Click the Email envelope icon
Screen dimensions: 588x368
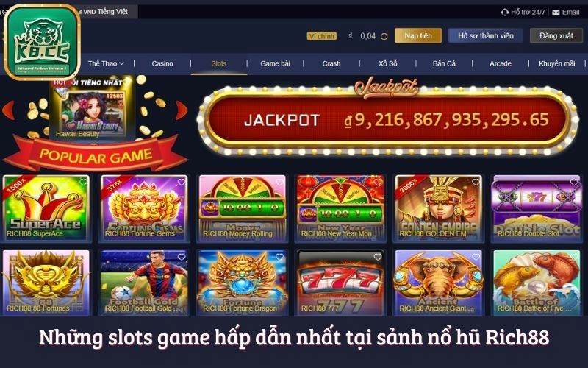click(556, 13)
